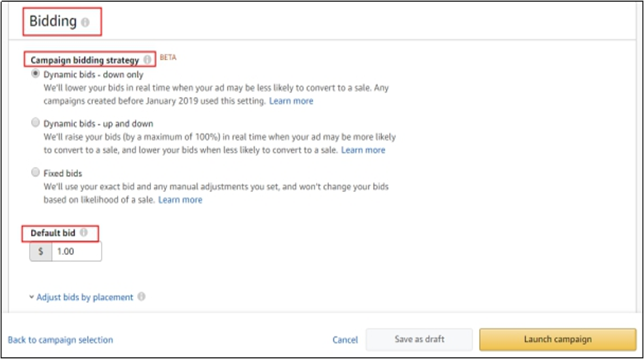Open Learn more link under up and down

pyautogui.click(x=363, y=150)
